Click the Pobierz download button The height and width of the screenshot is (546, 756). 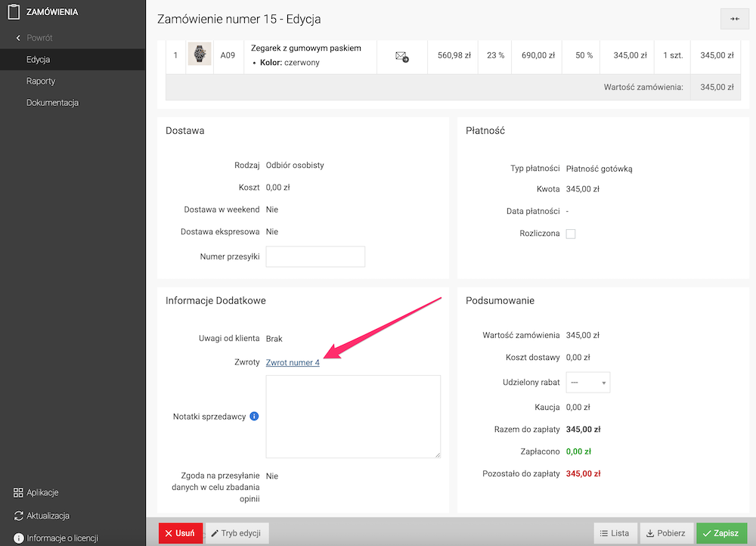pos(666,533)
